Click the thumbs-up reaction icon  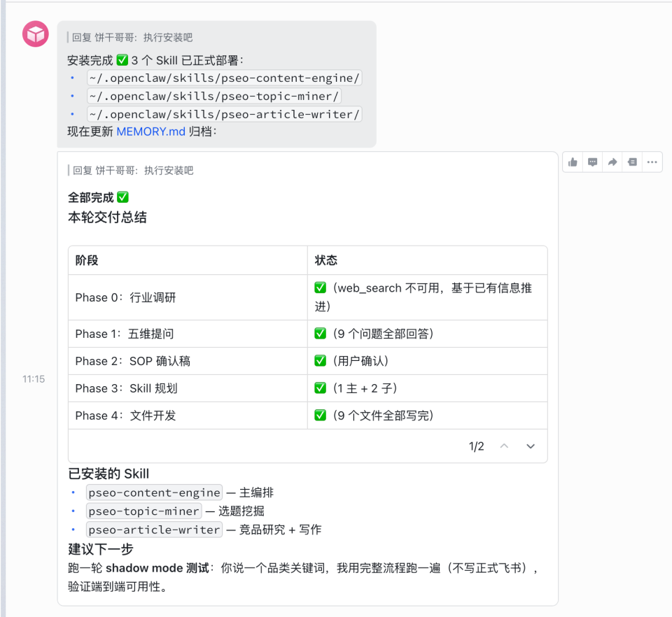pyautogui.click(x=573, y=162)
